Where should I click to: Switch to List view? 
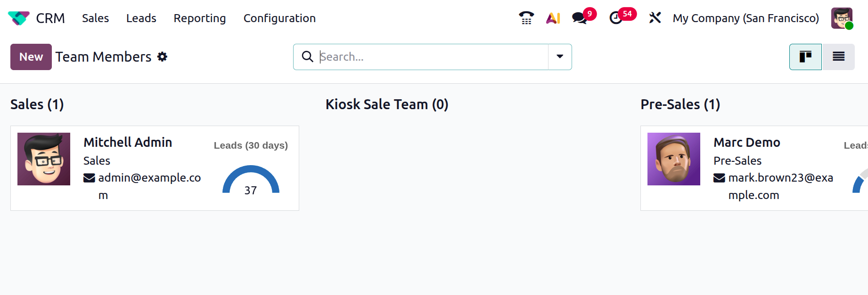tap(838, 57)
